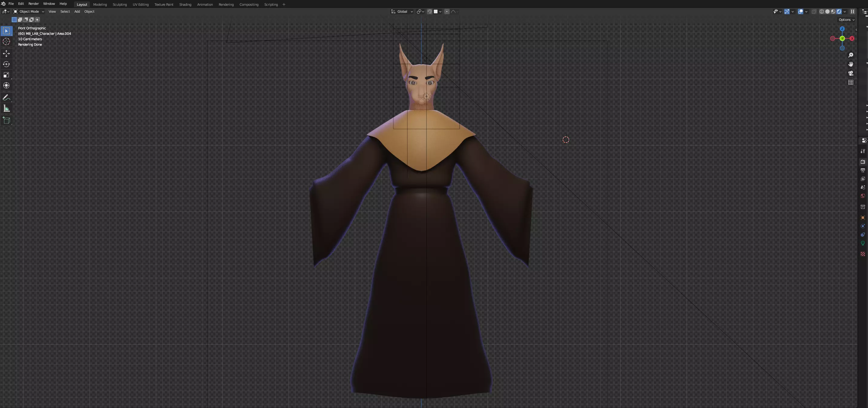
Task: Open the Edit menu
Action: (x=21, y=4)
